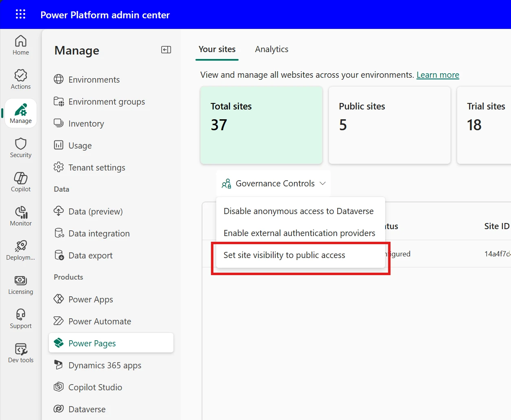Open Dev tools in the left rail
The width and height of the screenshot is (511, 420).
[x=21, y=353]
